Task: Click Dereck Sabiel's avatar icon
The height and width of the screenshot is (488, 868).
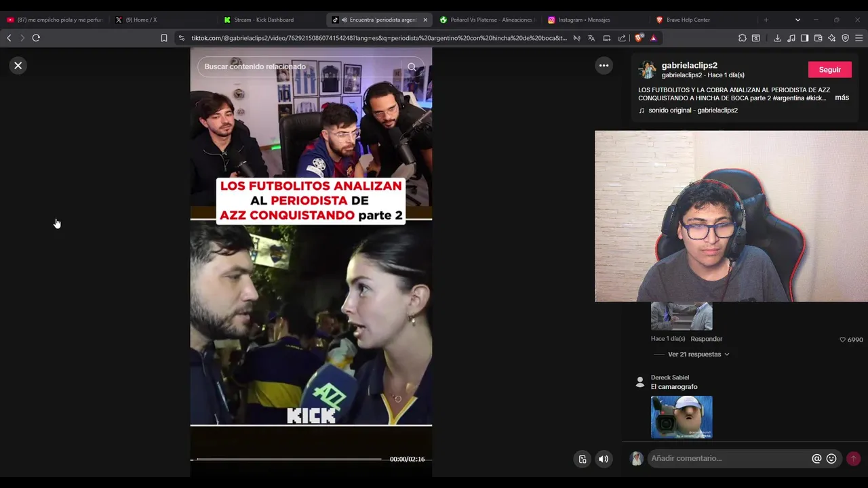Action: [x=639, y=382]
